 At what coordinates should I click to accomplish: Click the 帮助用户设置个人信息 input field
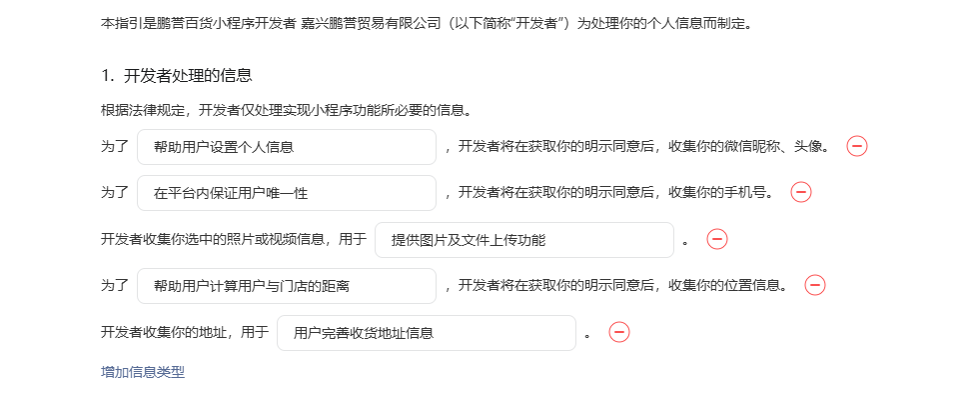pos(287,147)
